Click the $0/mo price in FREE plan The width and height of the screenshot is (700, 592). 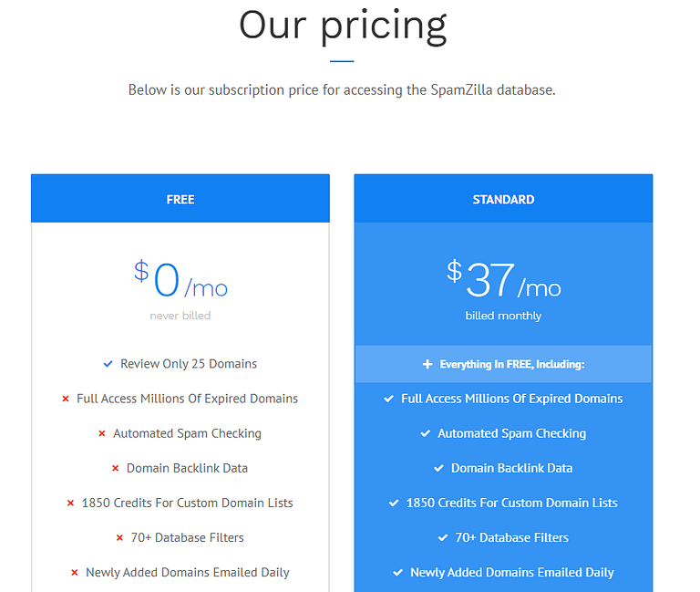pos(180,279)
